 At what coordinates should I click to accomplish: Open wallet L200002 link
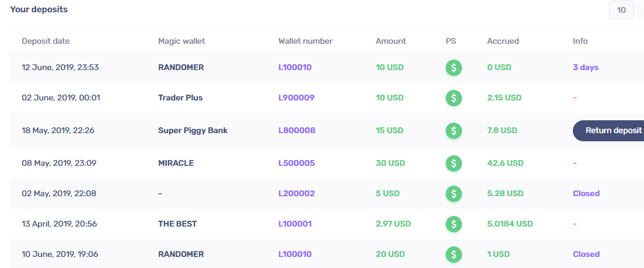click(x=296, y=193)
